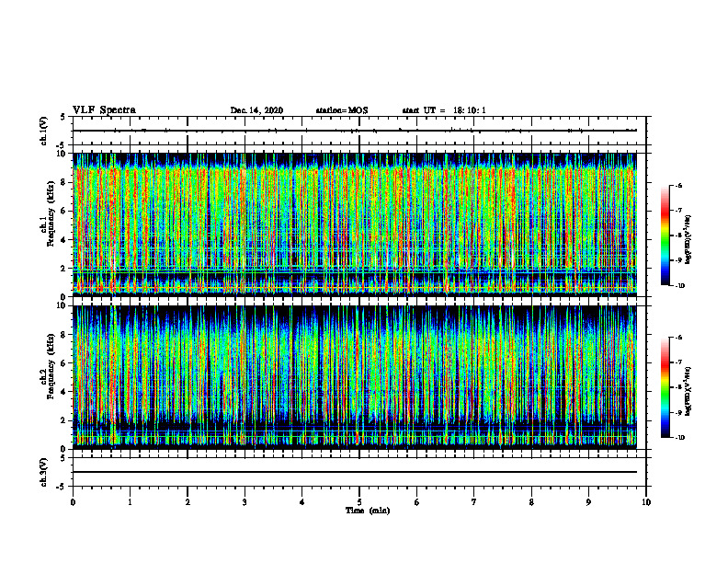Click the "ch.1(V)" waveform axis label

(x=43, y=131)
